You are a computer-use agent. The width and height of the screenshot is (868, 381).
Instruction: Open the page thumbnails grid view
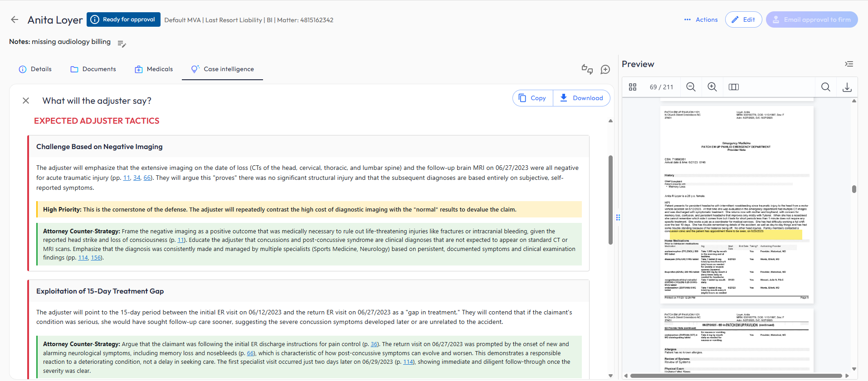633,87
